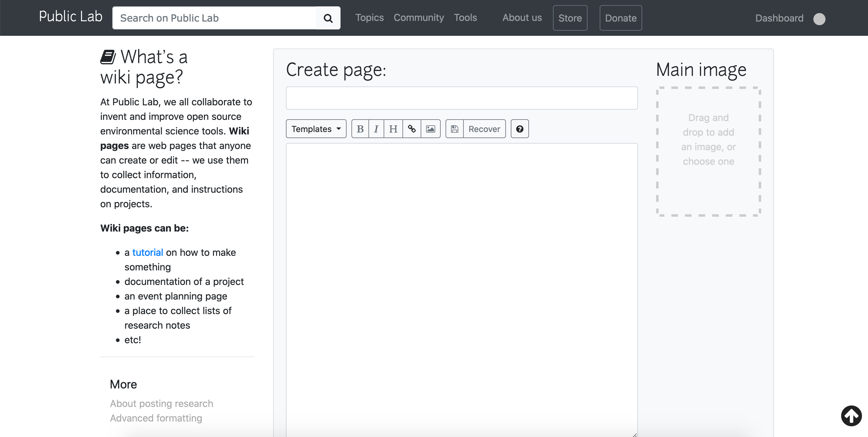This screenshot has width=868, height=437.
Task: Toggle bold formatting in the editor
Action: click(360, 129)
